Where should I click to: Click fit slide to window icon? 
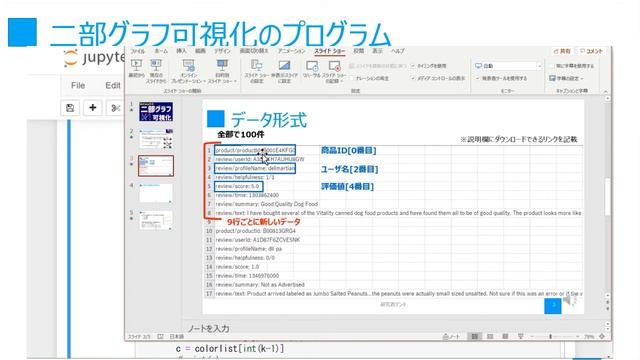click(x=602, y=336)
